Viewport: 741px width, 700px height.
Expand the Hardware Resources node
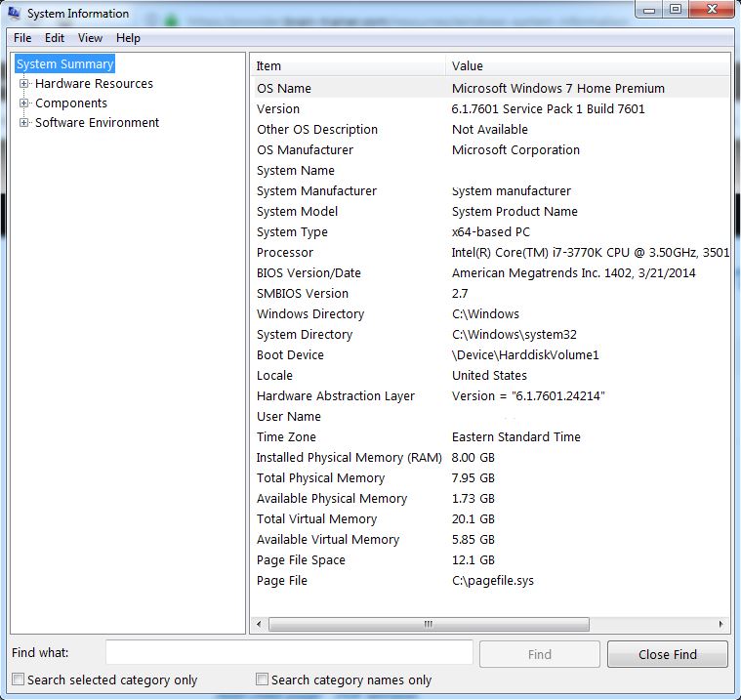23,84
